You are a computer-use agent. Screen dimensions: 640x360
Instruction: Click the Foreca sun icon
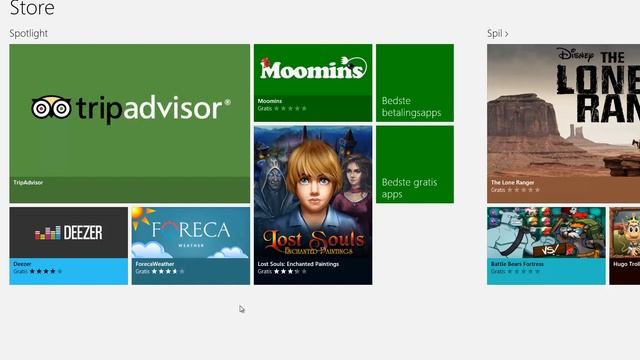(142, 217)
